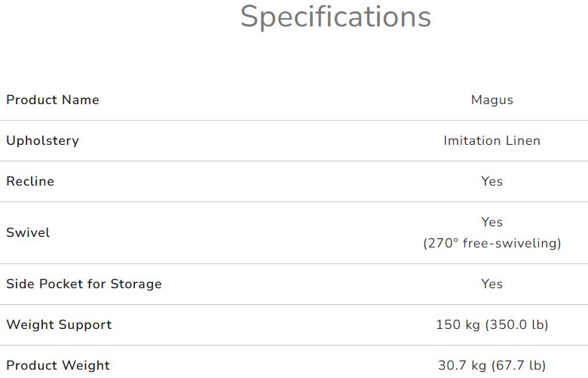Click the Specifications heading
Screen dimensions: 588x378
click(x=335, y=17)
